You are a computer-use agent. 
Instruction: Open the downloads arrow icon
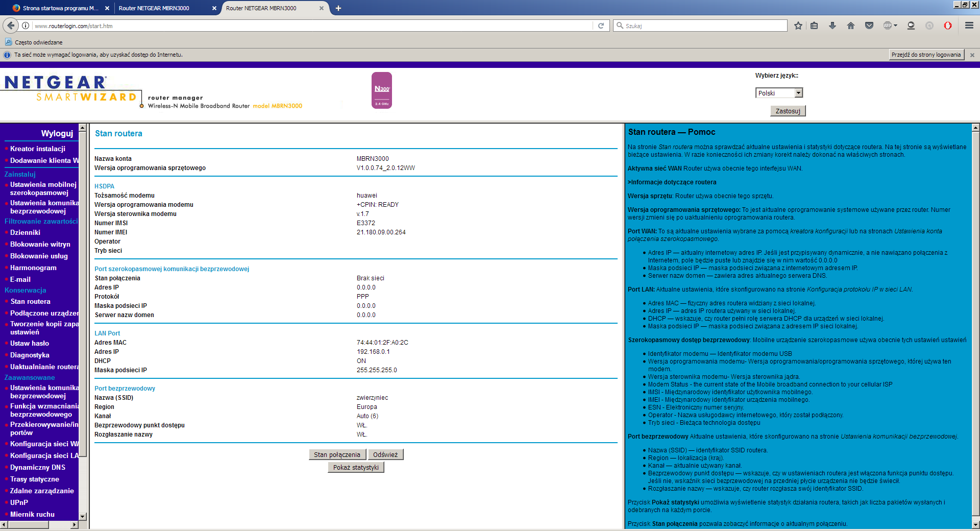coord(832,26)
